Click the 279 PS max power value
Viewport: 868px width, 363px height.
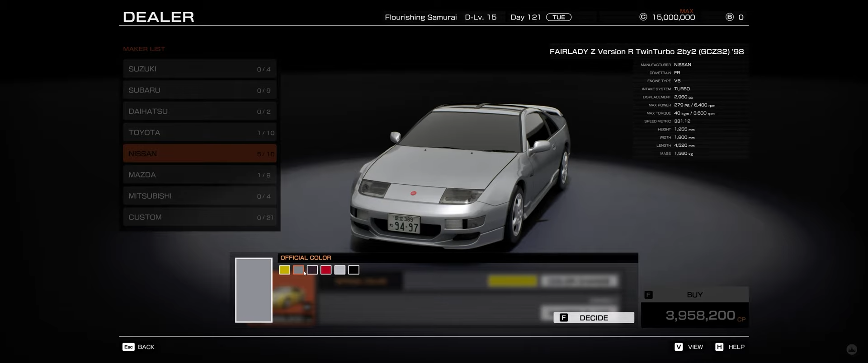coord(694,105)
